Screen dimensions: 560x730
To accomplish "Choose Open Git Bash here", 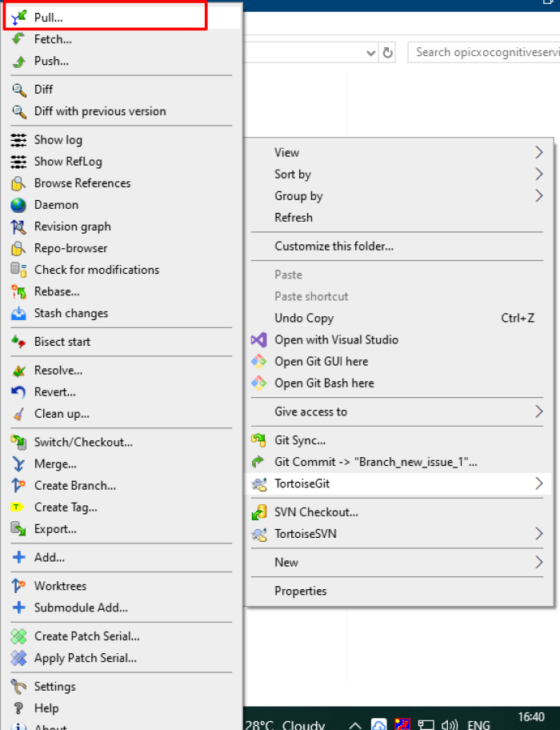I will pyautogui.click(x=324, y=383).
